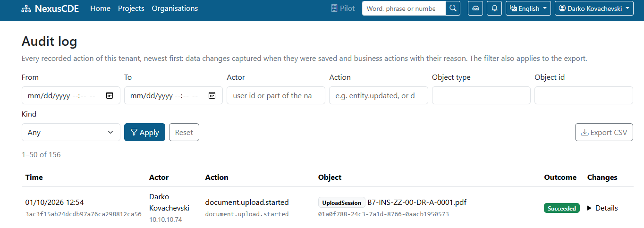Expand Details for document.upload.started row
This screenshot has height=228, width=644.
pyautogui.click(x=602, y=208)
